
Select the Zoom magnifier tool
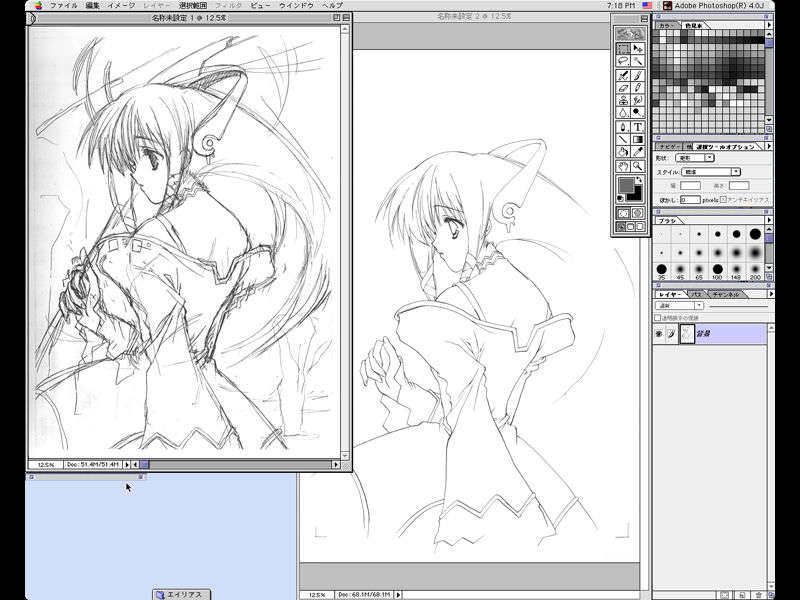pyautogui.click(x=638, y=166)
